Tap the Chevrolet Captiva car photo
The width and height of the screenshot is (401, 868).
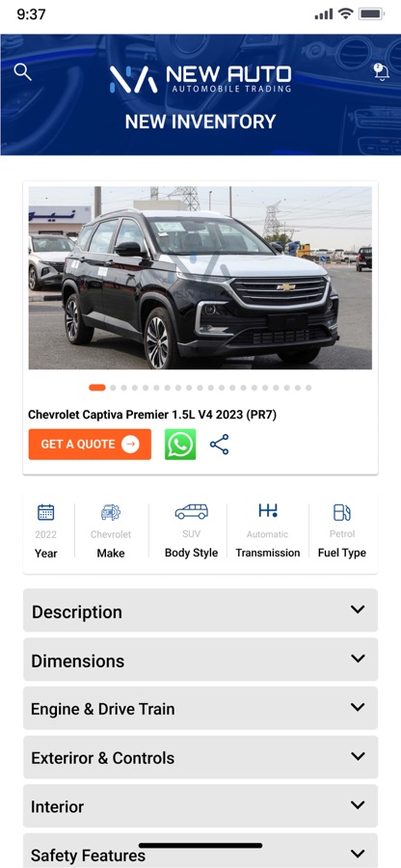click(200, 278)
